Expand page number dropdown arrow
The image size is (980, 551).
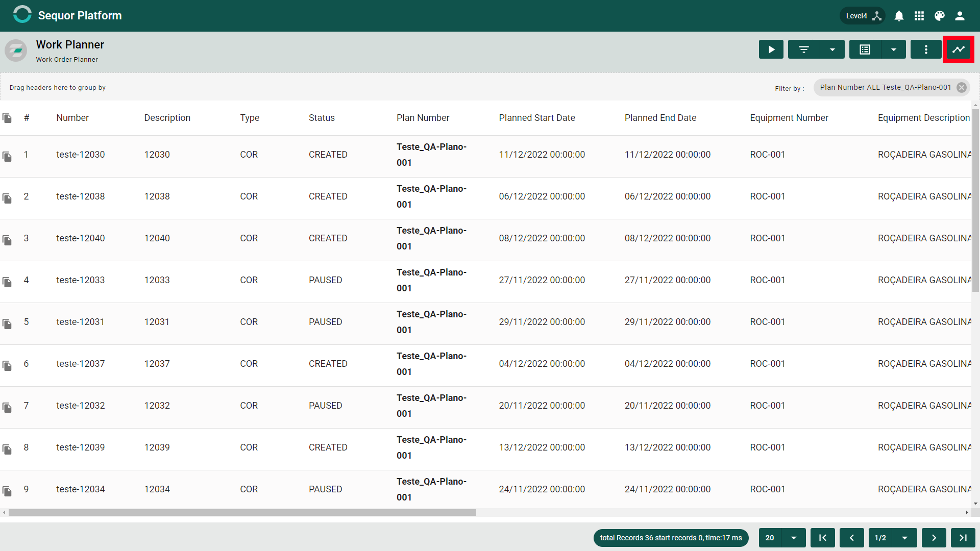point(904,538)
